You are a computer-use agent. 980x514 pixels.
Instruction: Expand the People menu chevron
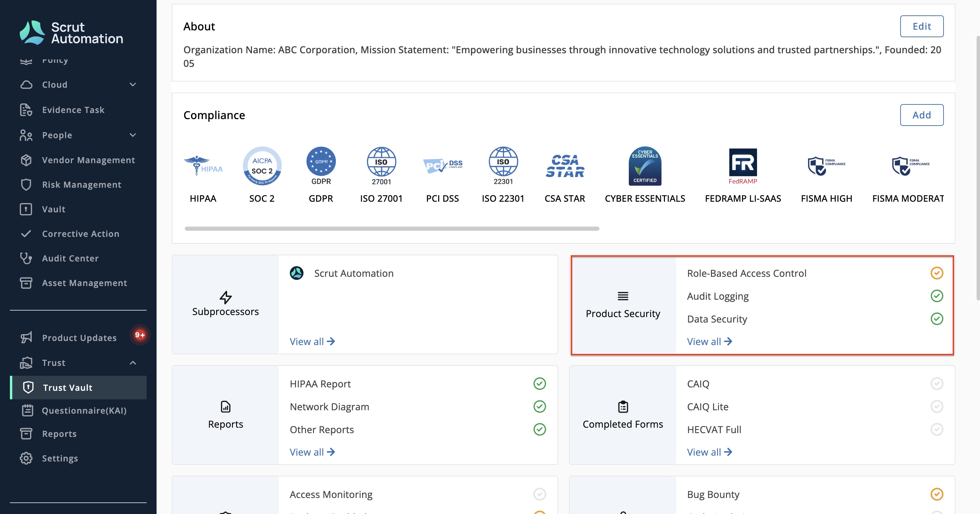point(133,135)
